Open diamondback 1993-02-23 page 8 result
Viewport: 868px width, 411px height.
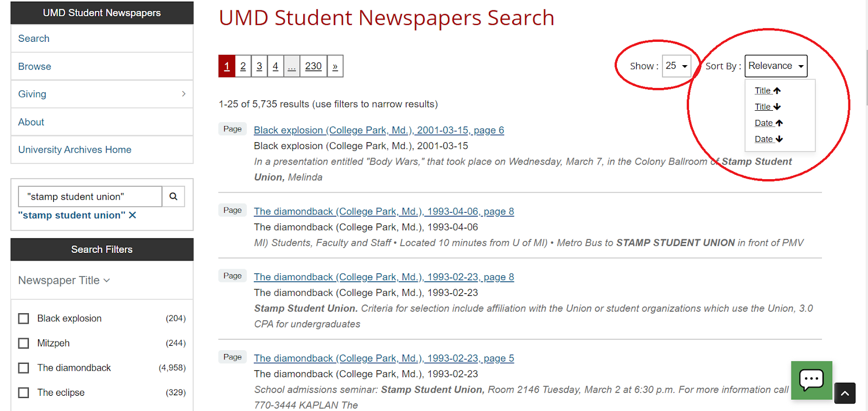[384, 277]
